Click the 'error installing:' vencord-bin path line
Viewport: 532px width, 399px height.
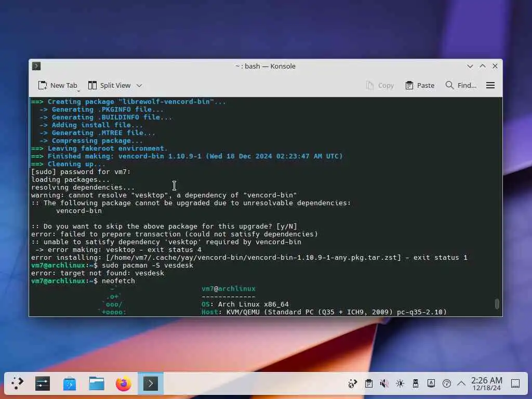pos(249,258)
